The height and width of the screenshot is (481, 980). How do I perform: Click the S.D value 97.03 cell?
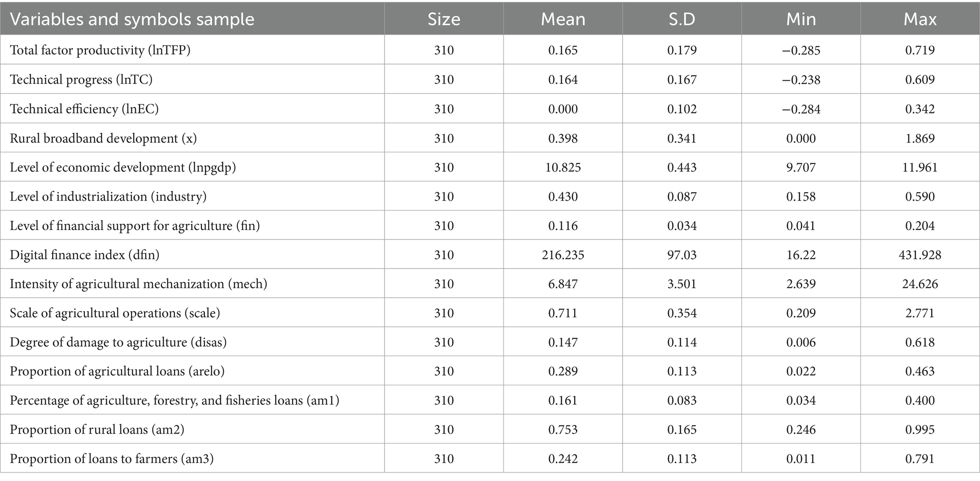tap(682, 255)
